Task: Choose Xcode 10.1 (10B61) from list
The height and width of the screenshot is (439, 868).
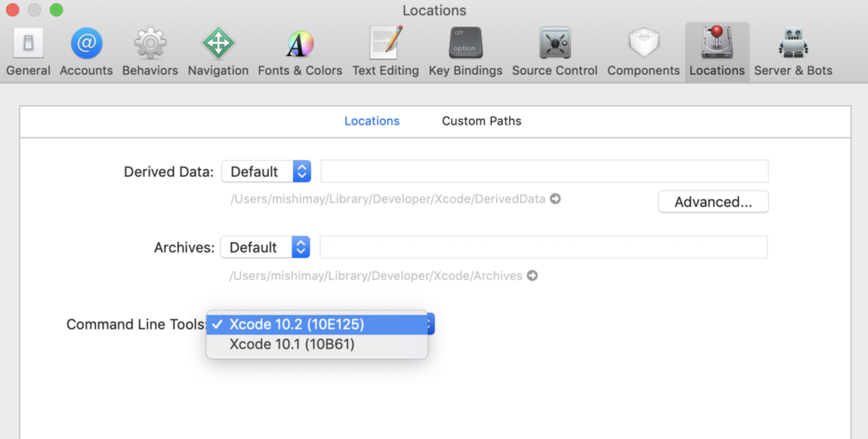Action: coord(292,345)
